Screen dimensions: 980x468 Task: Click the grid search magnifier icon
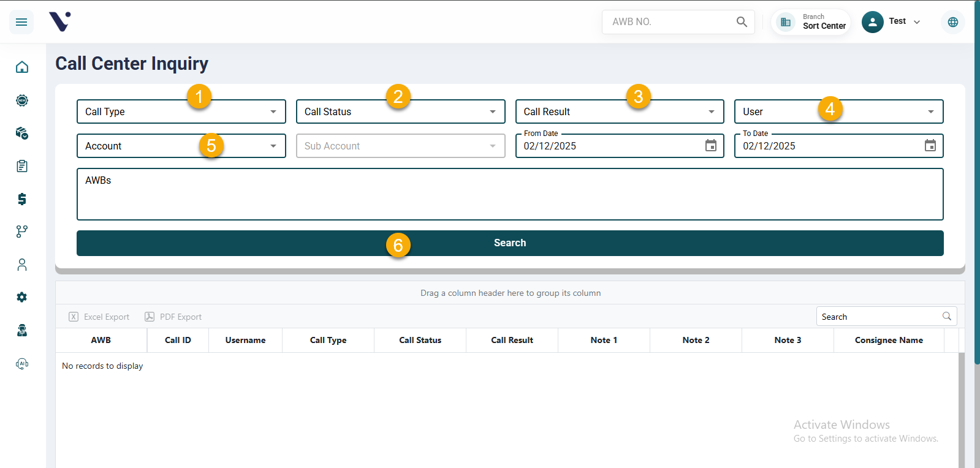[947, 316]
